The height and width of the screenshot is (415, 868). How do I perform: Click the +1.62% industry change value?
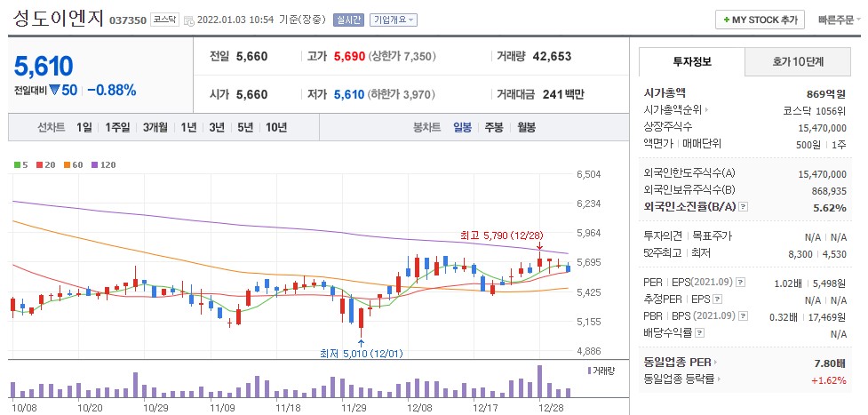829,380
